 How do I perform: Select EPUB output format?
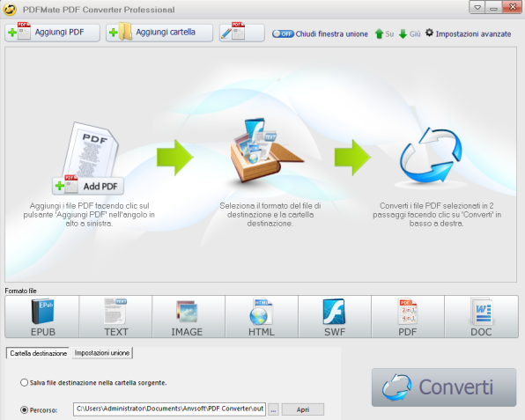42,317
